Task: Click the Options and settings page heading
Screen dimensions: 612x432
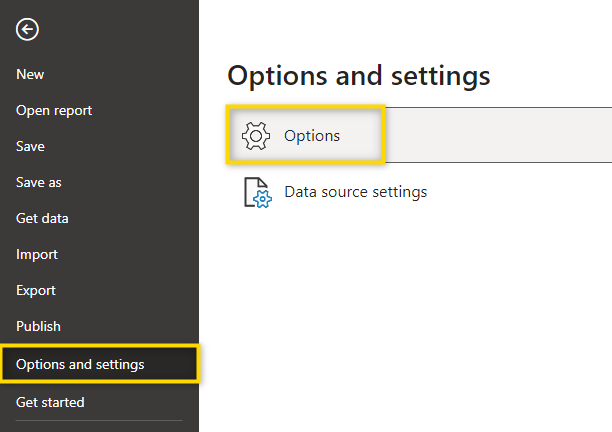Action: point(358,76)
